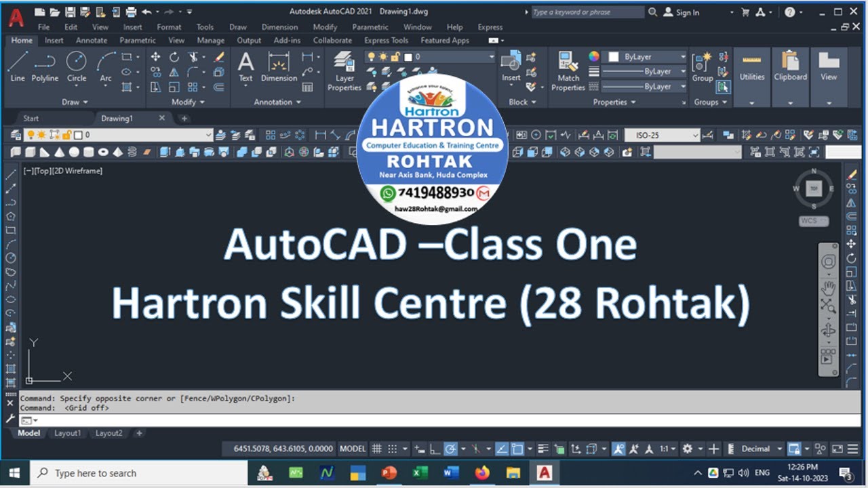
Task: Select the Polyline tool in the ribbon
Action: 45,66
